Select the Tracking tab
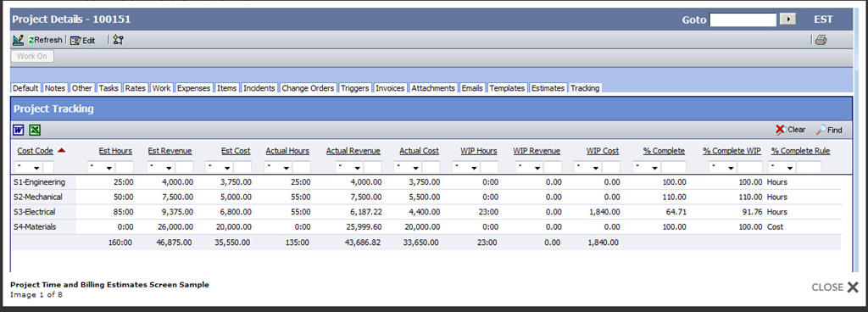868x312 pixels. pos(585,88)
